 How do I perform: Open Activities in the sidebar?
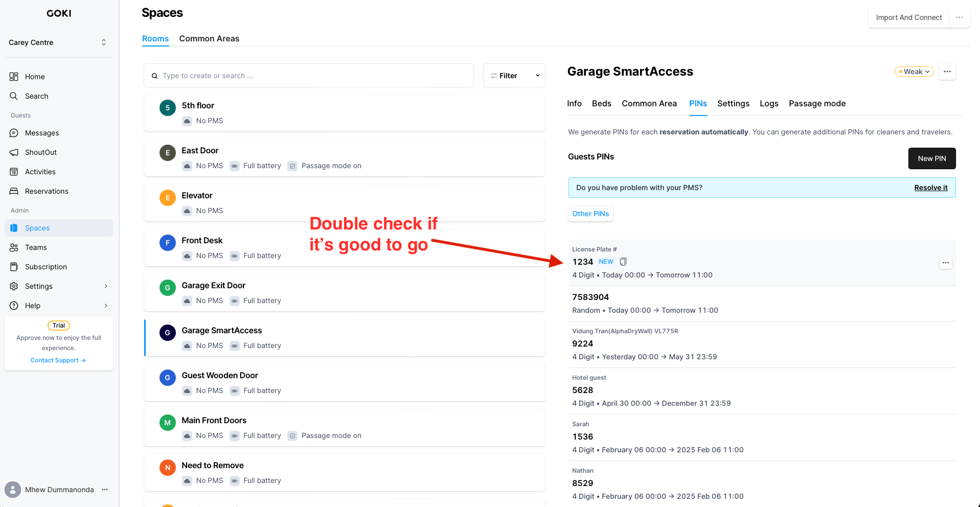click(x=40, y=172)
